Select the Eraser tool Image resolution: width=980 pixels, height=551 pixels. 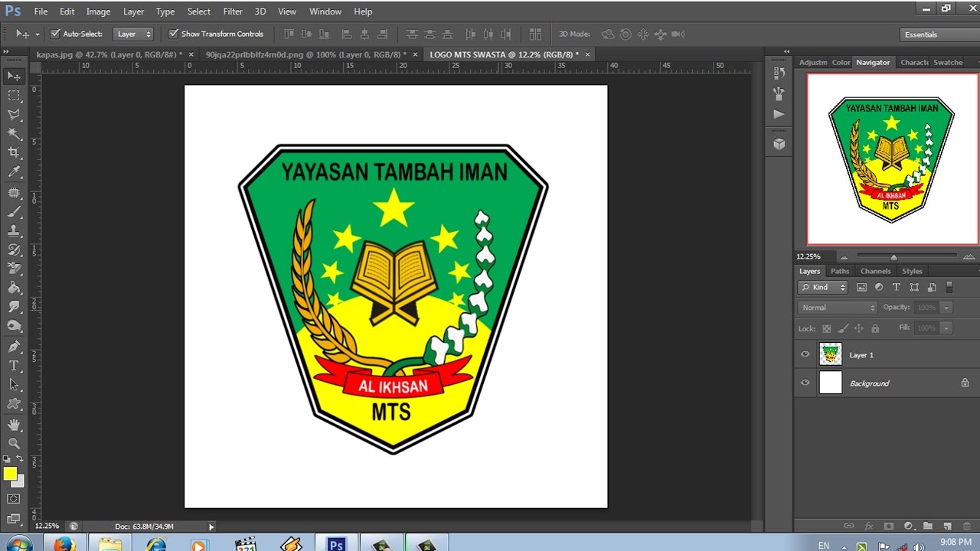[x=14, y=269]
